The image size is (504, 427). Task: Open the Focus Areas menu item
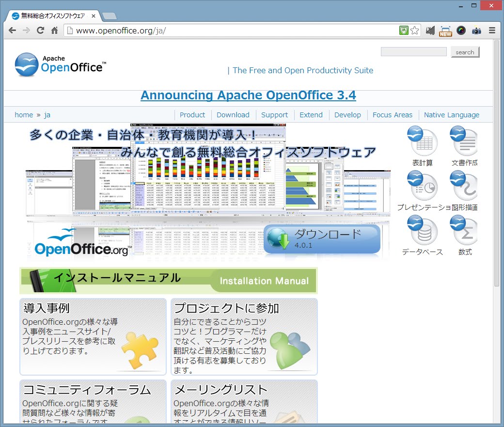(393, 115)
